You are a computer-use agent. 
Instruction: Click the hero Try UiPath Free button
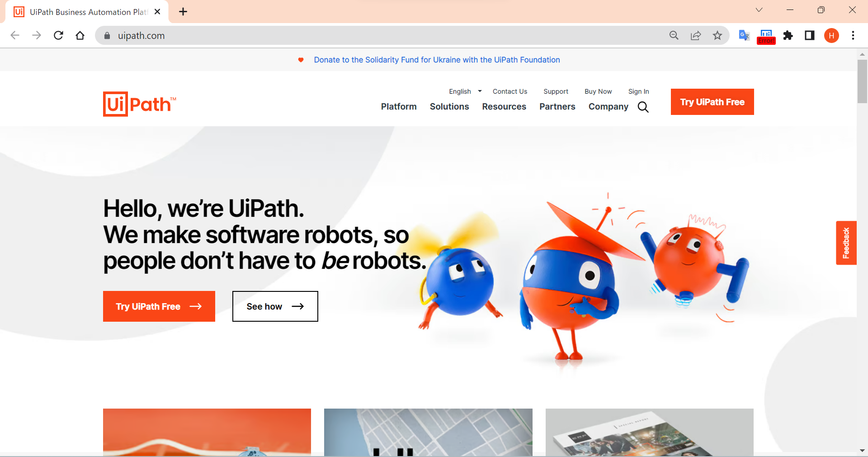point(159,306)
